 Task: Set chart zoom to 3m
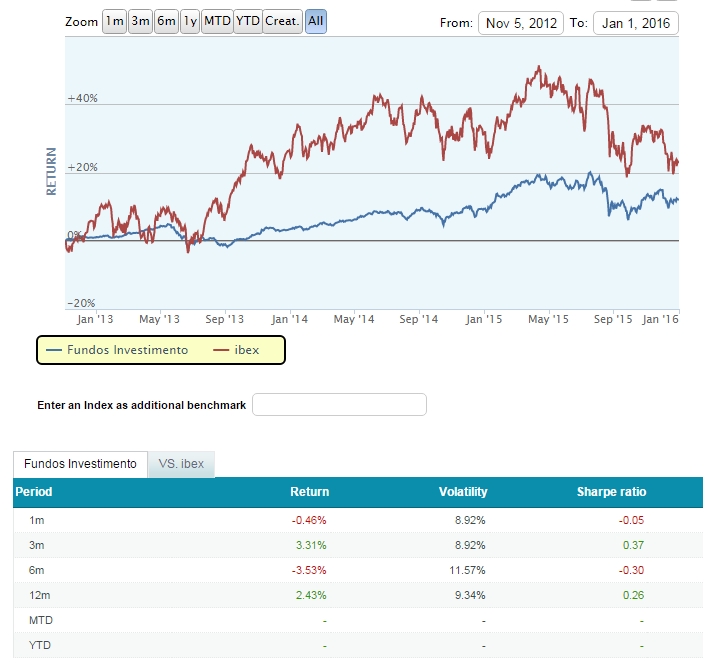(x=140, y=22)
